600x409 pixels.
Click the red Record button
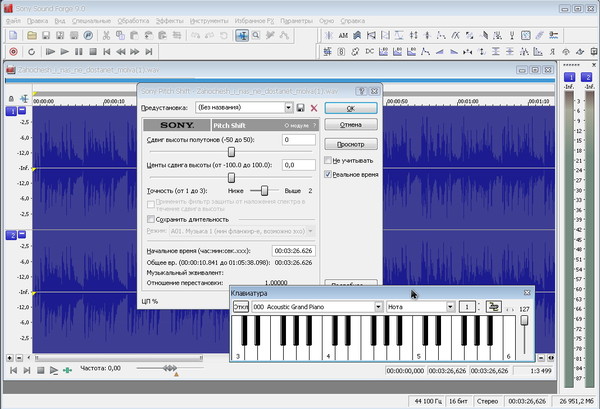point(13,51)
